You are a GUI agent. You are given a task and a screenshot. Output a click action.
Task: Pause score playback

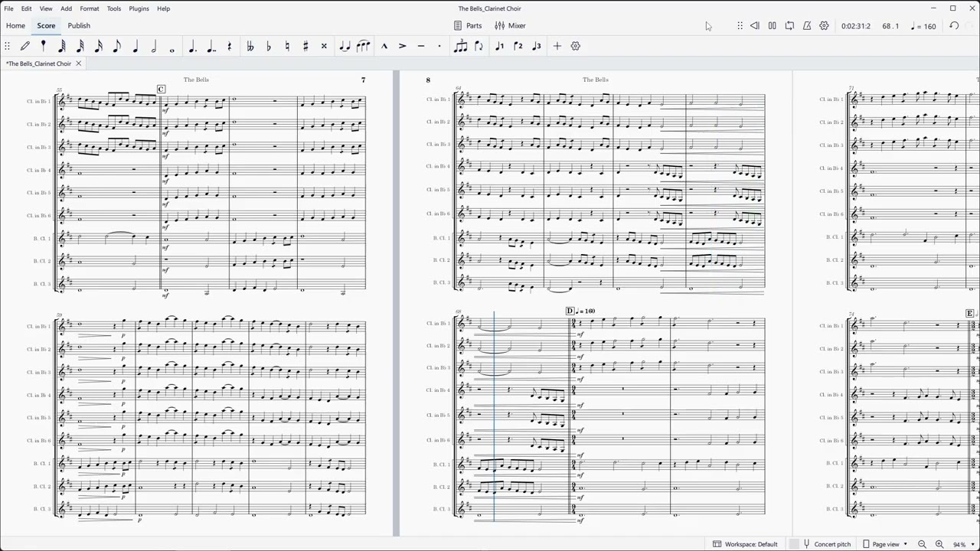click(x=772, y=26)
